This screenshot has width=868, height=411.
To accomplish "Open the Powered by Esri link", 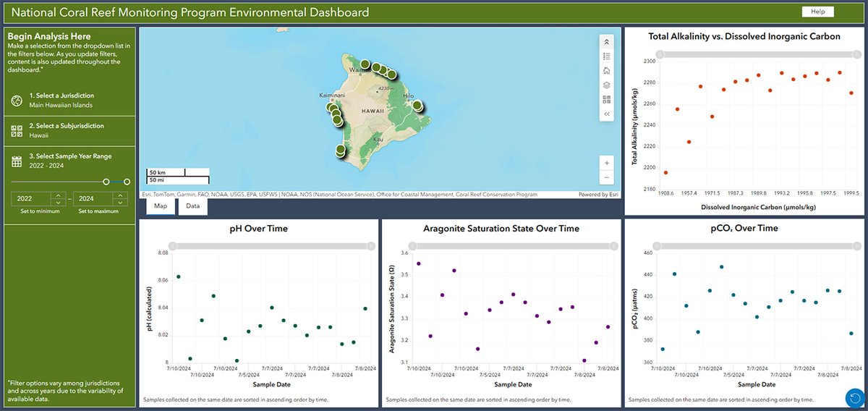I will point(598,194).
